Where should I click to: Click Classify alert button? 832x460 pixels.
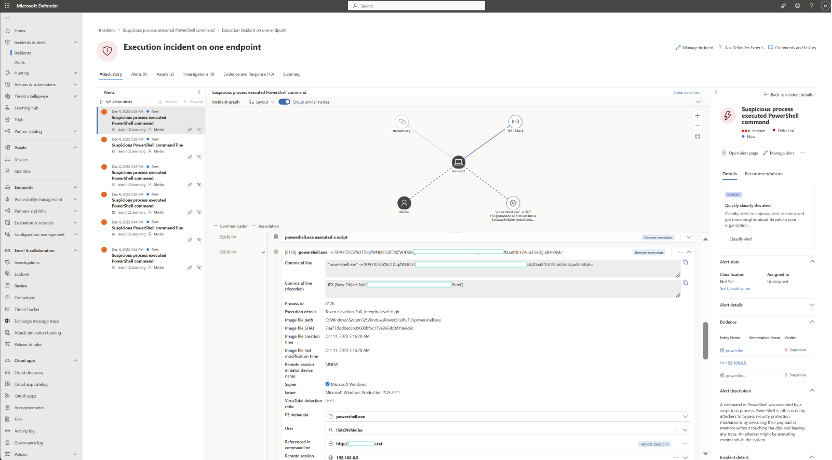pyautogui.click(x=741, y=239)
